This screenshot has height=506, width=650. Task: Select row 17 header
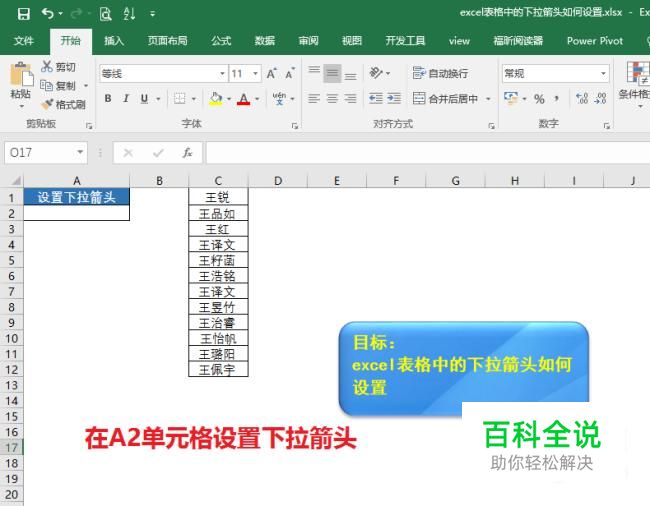tap(12, 448)
